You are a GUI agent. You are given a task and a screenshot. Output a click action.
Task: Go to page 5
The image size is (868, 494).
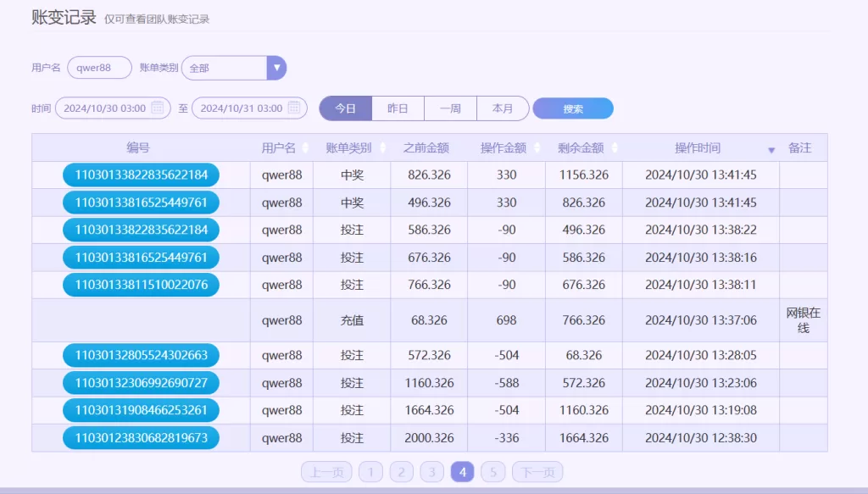point(493,472)
